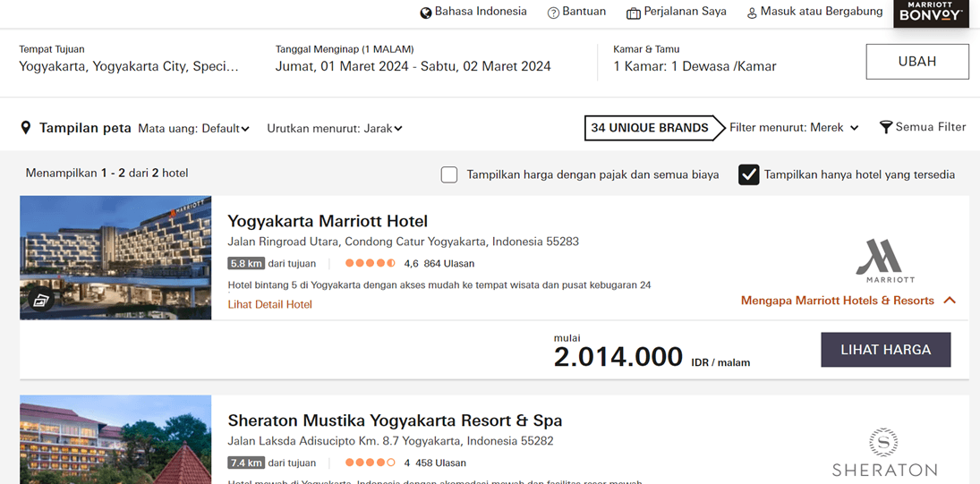Image resolution: width=980 pixels, height=484 pixels.
Task: Click the map pin icon for Tampilan peta
Action: pyautogui.click(x=26, y=129)
